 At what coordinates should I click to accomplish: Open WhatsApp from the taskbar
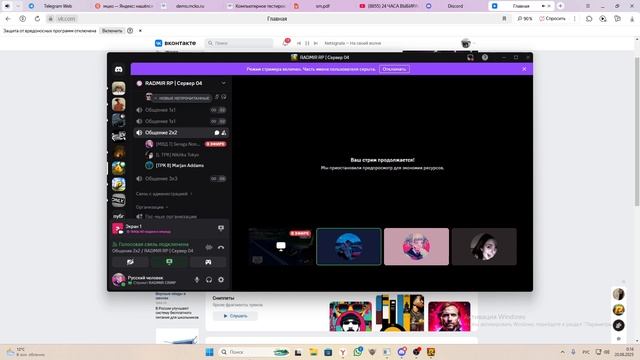358,352
